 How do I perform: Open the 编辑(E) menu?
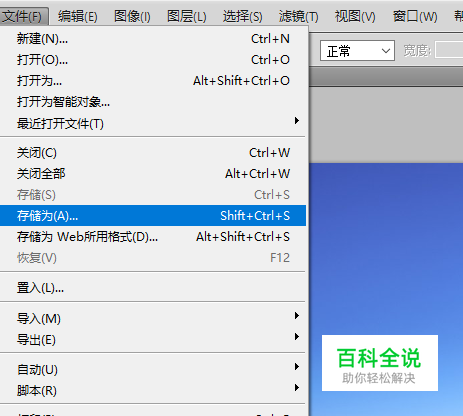point(77,16)
